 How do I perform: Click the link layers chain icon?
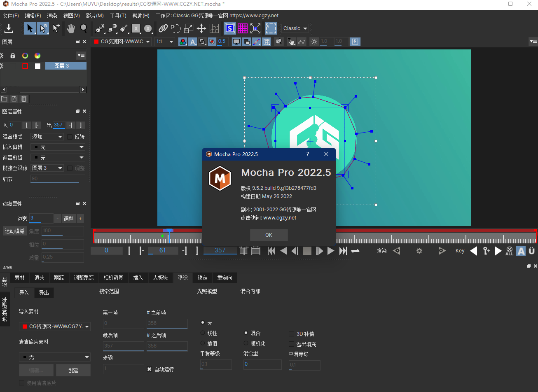[x=163, y=28]
